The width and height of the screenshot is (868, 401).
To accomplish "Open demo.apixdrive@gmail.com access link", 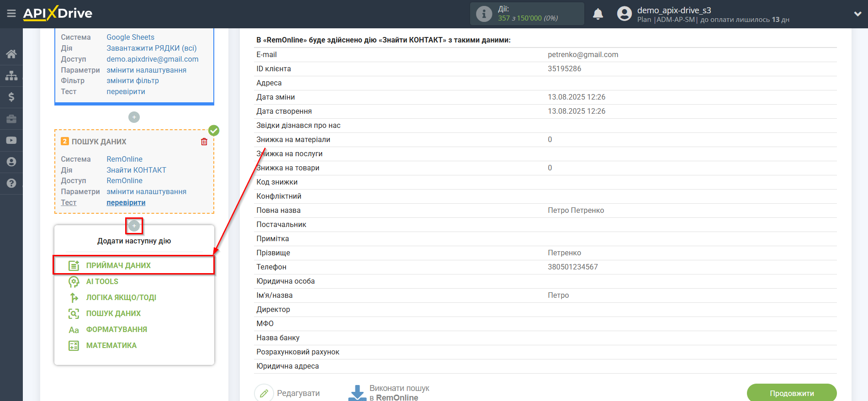I will click(x=153, y=59).
